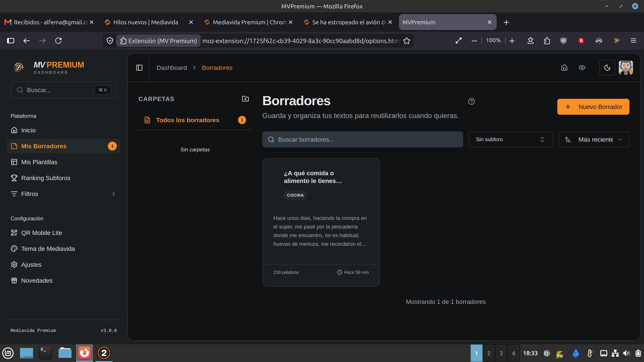Click the MV Premium logo icon
The width and height of the screenshot is (644, 362).
(x=19, y=67)
